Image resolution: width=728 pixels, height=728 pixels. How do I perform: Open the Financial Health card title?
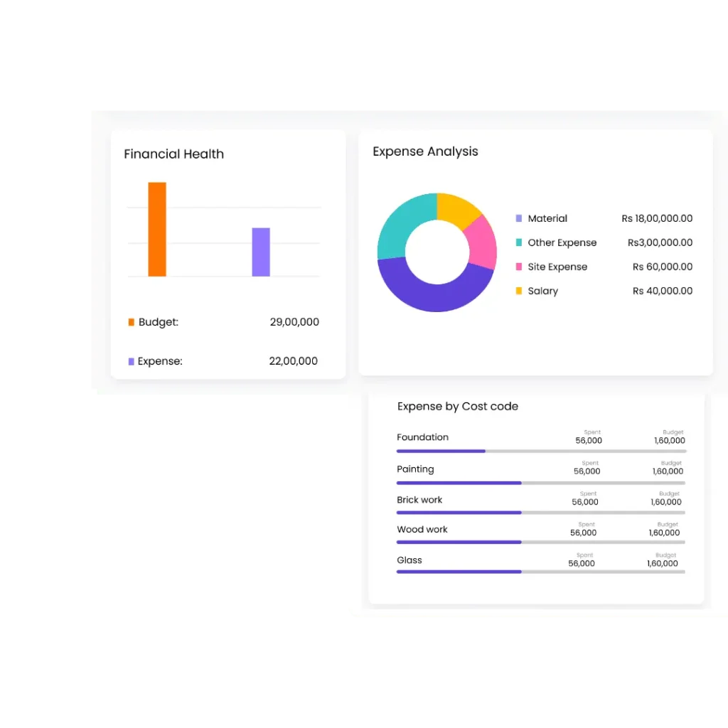click(173, 154)
